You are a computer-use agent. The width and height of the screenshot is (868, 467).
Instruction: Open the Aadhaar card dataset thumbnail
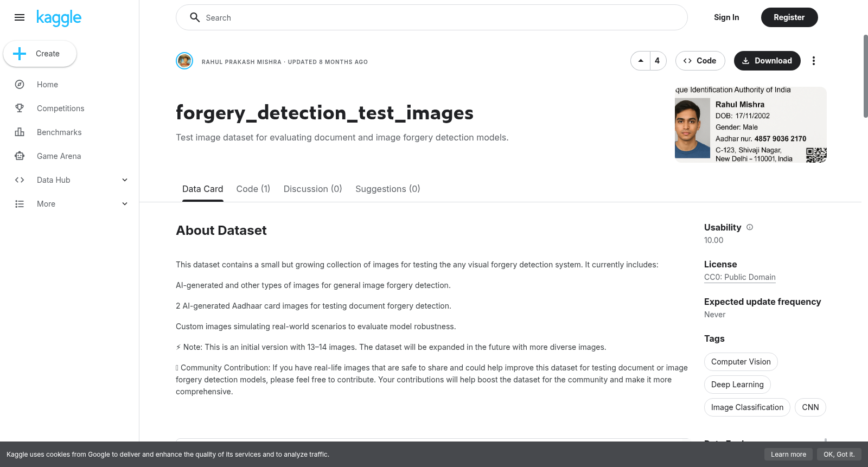pyautogui.click(x=751, y=125)
